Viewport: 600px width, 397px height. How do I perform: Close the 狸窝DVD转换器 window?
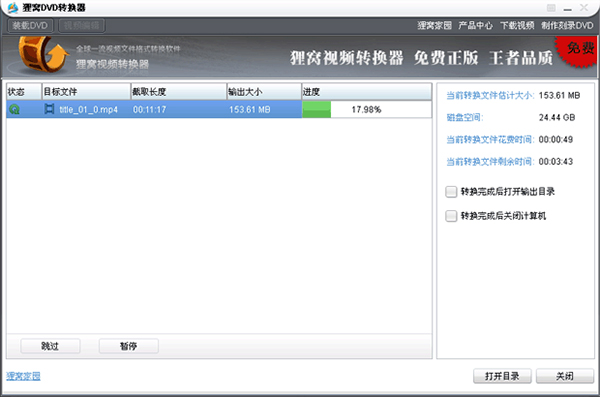click(x=584, y=8)
